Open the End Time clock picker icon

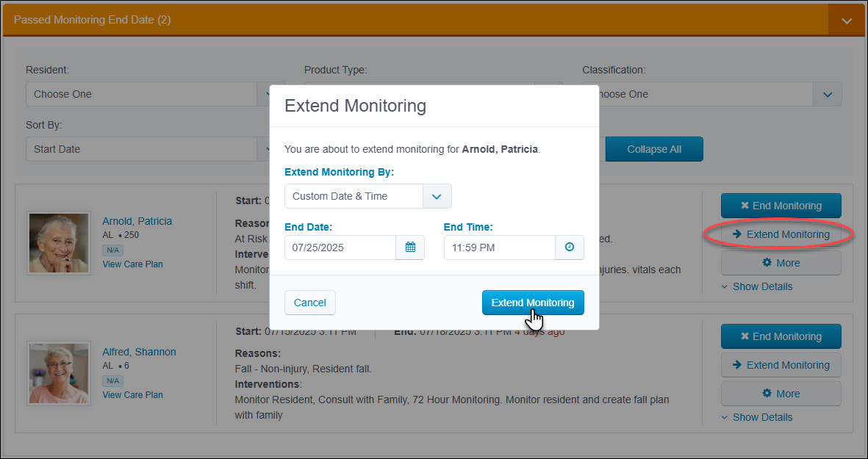click(570, 247)
